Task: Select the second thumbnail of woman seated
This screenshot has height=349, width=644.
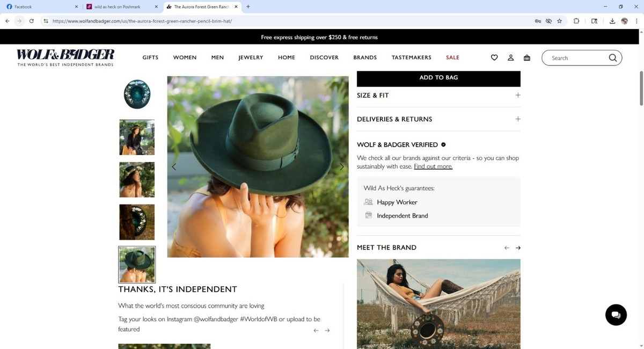Action: point(137,137)
